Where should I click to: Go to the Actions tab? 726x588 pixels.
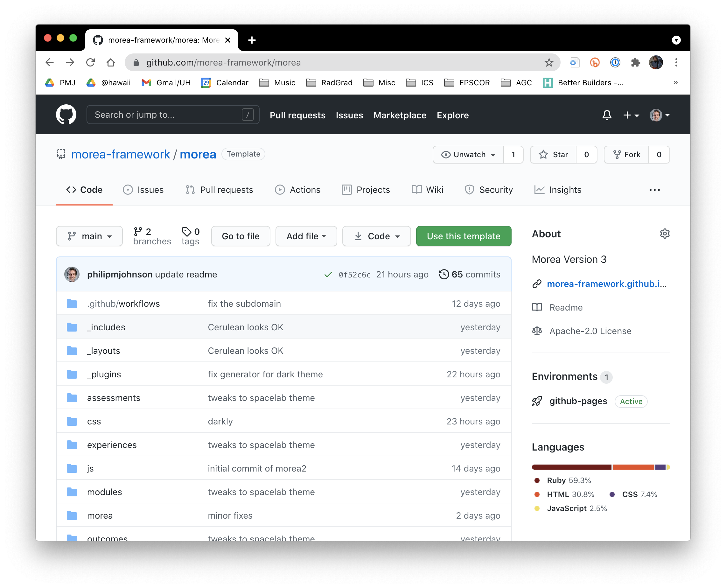point(298,190)
